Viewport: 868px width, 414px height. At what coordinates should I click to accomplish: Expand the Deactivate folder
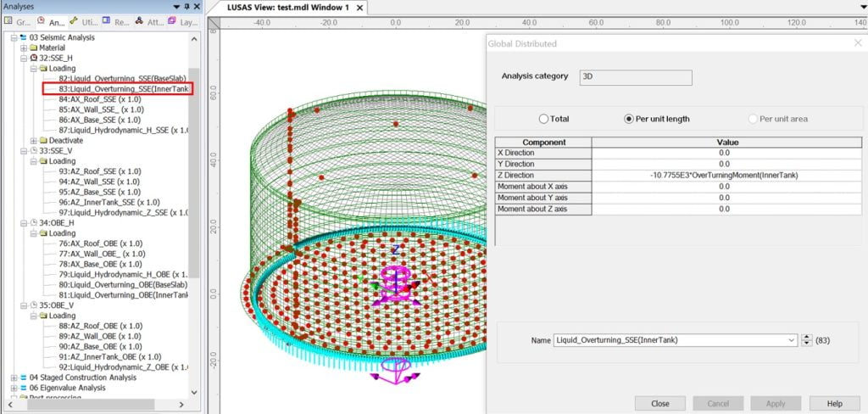tap(33, 140)
